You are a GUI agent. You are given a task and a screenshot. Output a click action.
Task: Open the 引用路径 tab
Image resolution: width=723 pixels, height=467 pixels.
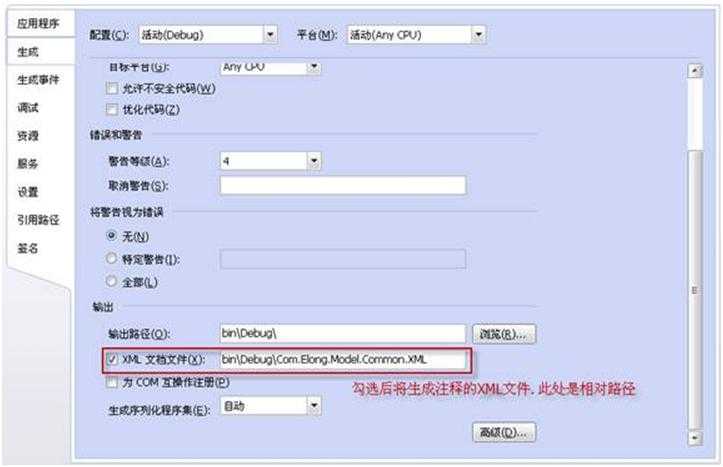coord(38,220)
